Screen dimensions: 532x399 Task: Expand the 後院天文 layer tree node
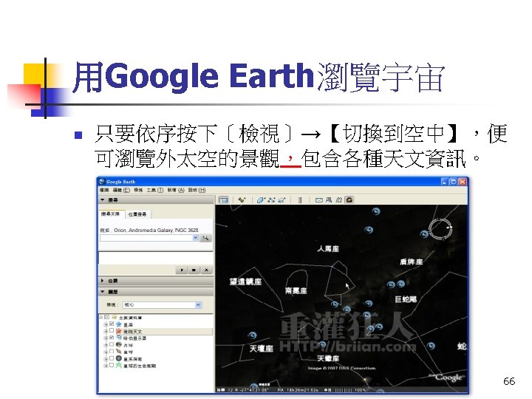tap(106, 331)
